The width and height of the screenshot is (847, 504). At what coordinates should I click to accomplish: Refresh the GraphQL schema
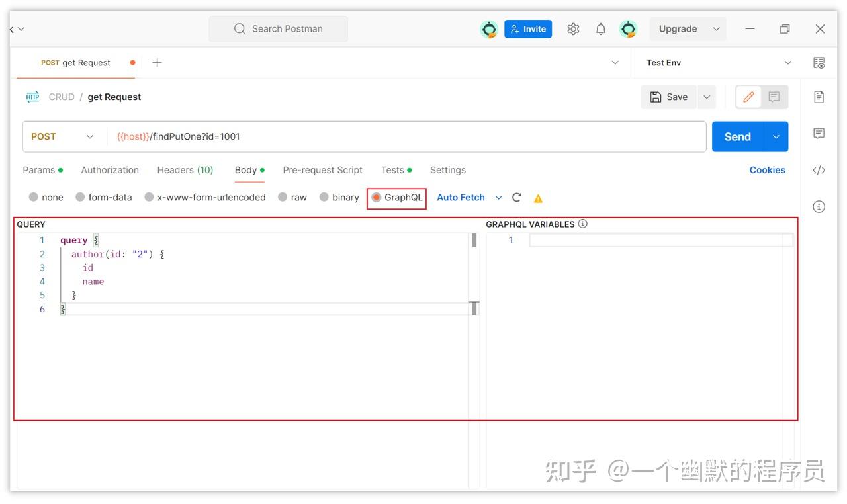coord(517,197)
